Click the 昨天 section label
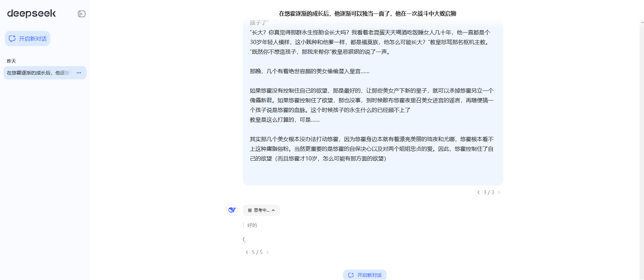 pos(11,61)
